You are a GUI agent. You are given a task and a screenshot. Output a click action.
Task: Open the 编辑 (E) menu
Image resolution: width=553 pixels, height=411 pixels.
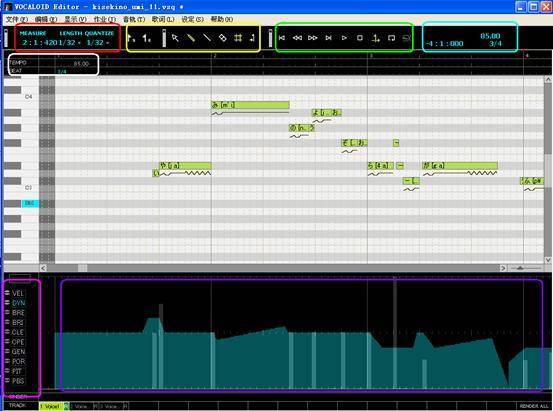click(46, 19)
